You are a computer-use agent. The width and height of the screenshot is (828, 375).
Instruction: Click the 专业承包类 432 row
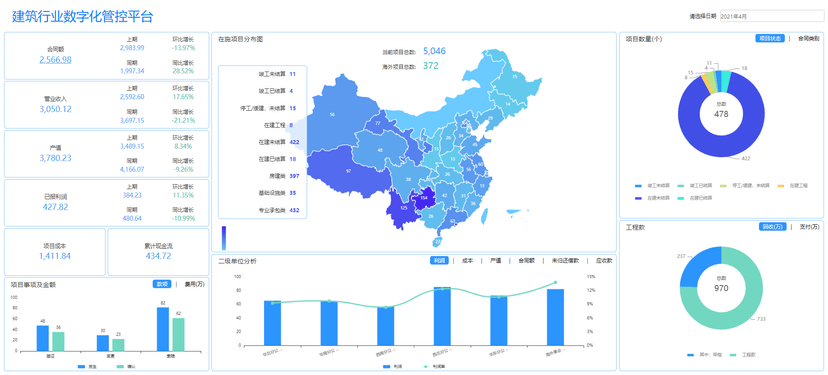(278, 210)
